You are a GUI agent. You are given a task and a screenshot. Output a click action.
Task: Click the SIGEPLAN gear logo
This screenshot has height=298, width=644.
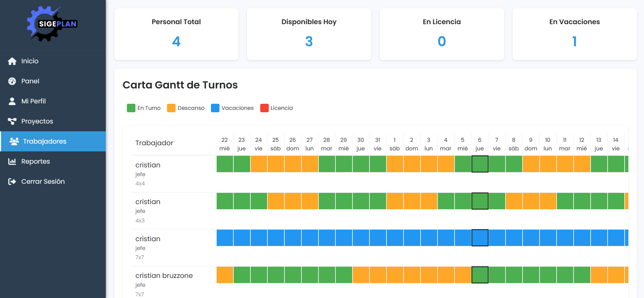click(x=52, y=24)
